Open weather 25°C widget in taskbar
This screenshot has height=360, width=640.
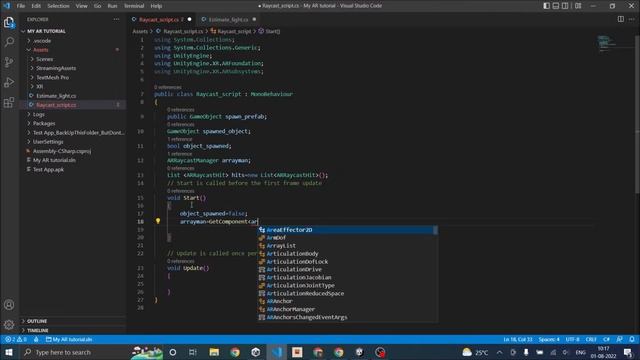476,352
